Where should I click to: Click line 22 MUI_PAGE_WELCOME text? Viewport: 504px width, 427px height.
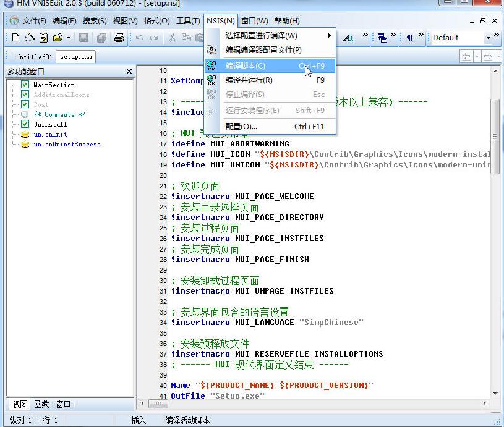click(x=274, y=197)
